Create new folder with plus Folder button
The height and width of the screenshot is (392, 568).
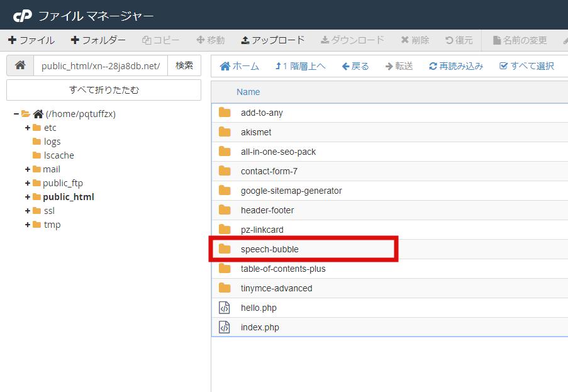point(98,40)
